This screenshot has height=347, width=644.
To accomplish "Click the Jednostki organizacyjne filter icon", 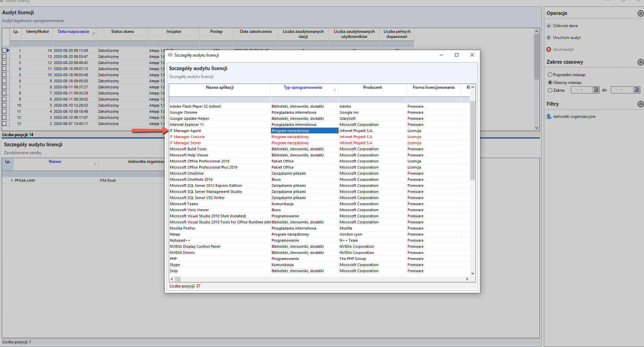I will 549,116.
